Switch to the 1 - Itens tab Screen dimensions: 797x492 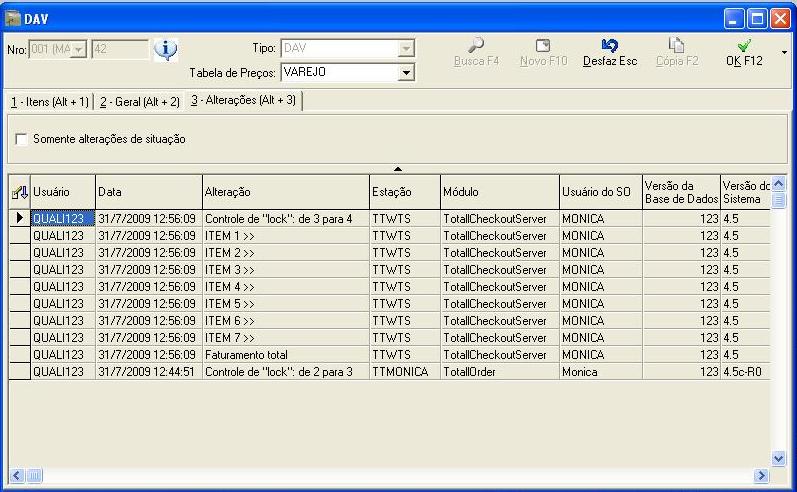(x=50, y=102)
